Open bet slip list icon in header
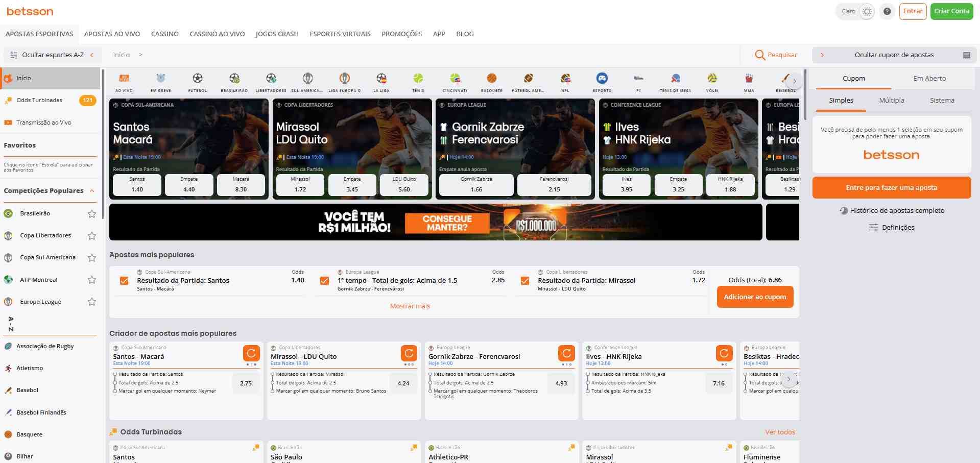 (966, 55)
